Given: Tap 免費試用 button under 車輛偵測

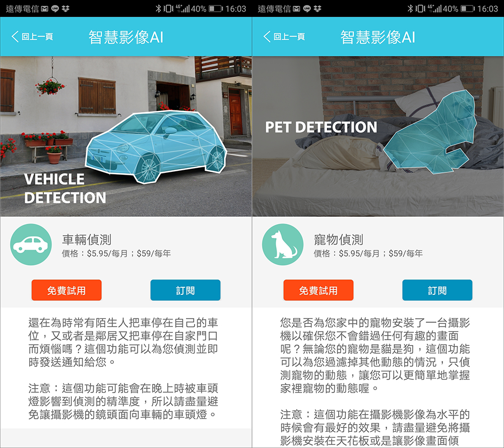Looking at the screenshot, I should click(x=67, y=290).
